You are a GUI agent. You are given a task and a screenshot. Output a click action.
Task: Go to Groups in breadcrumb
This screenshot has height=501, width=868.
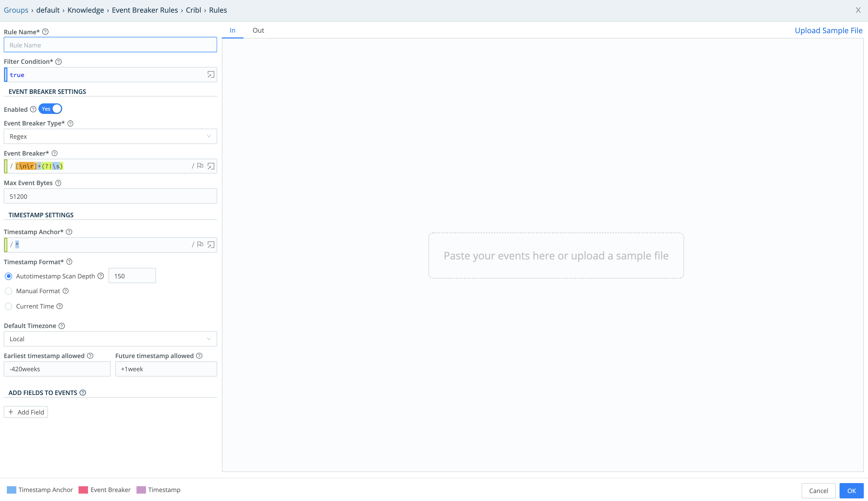16,10
